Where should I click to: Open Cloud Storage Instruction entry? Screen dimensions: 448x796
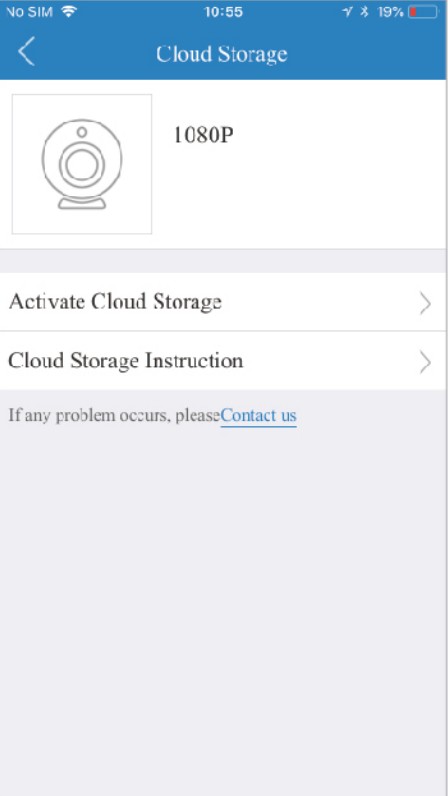click(x=223, y=361)
